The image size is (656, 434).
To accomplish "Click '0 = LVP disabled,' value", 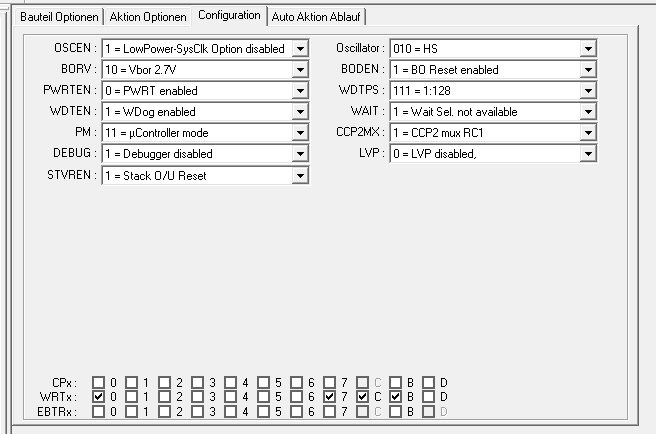I will (x=435, y=154).
